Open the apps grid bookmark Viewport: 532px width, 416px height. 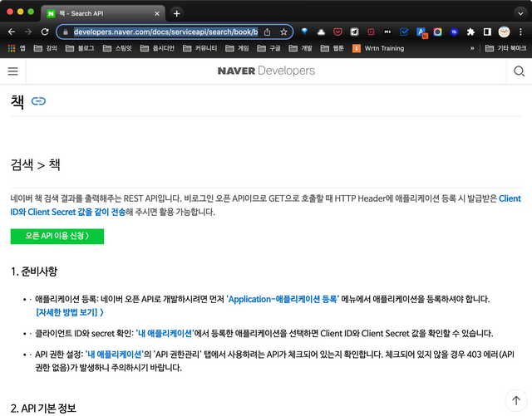[16, 48]
